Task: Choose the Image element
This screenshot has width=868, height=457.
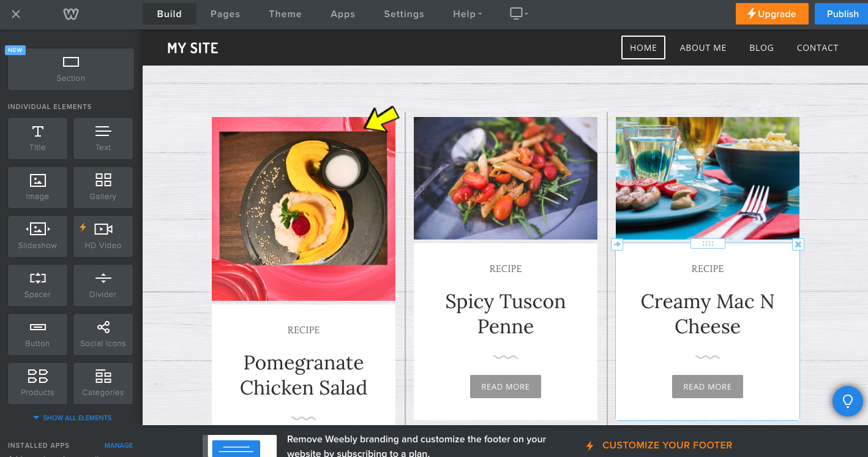Action: (37, 187)
